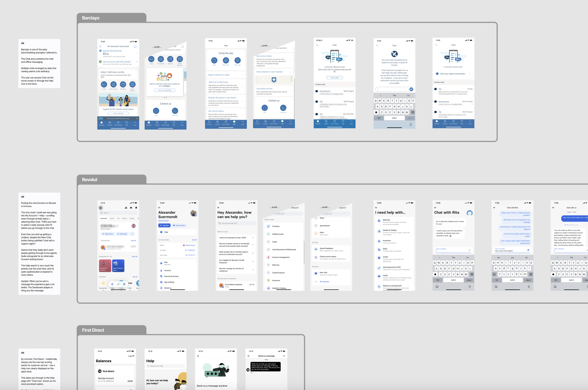Screen dimensions: 588x390
Task: Click the Rita chatbot avatar icon
Action: point(469,213)
